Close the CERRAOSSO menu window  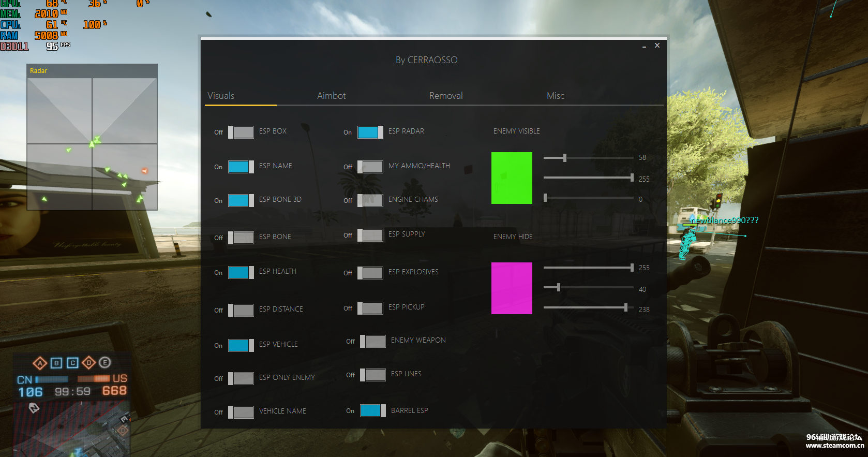point(657,46)
